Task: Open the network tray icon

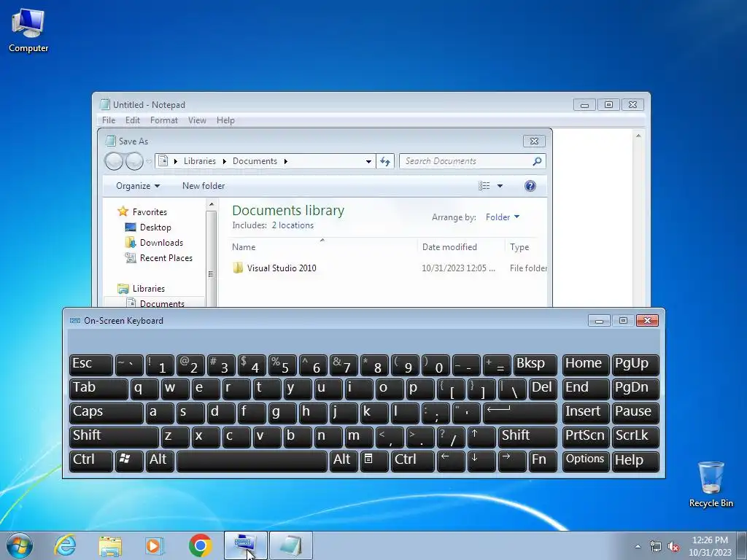Action: 656,546
